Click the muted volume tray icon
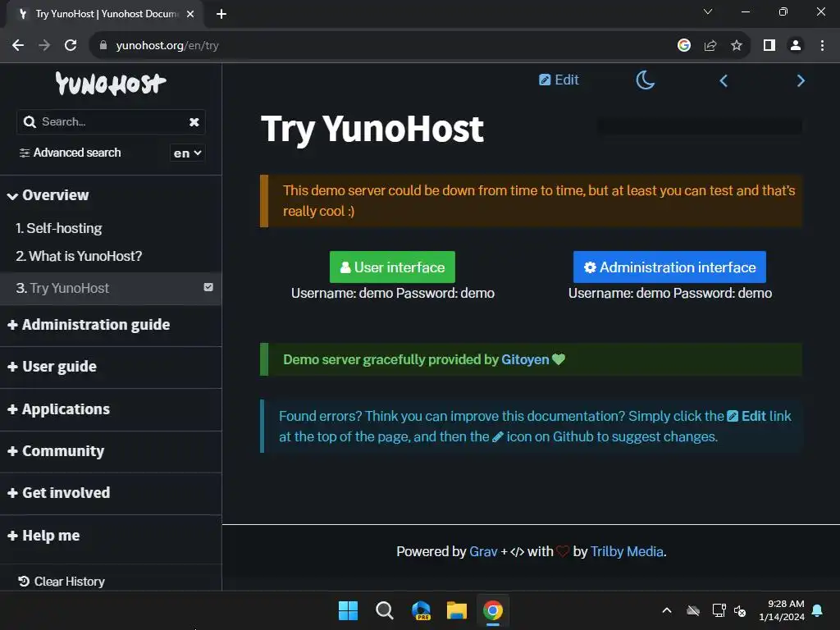Image resolution: width=840 pixels, height=630 pixels. [740, 610]
